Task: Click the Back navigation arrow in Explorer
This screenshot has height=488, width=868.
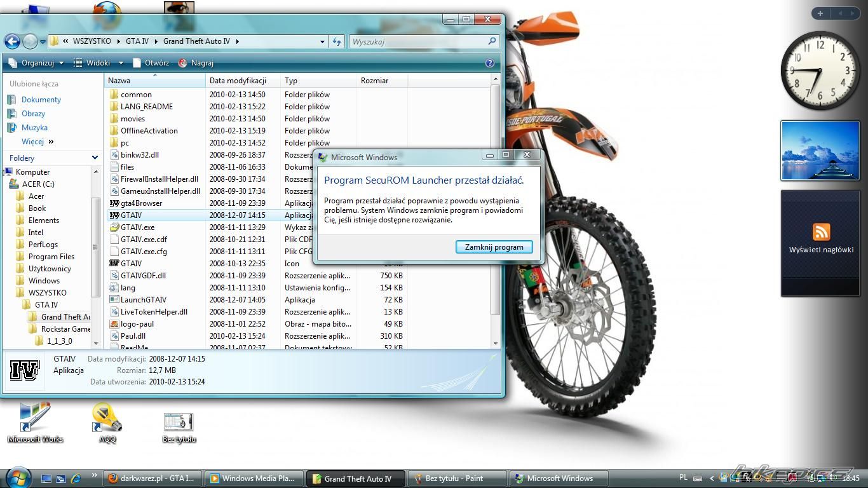Action: coord(12,42)
